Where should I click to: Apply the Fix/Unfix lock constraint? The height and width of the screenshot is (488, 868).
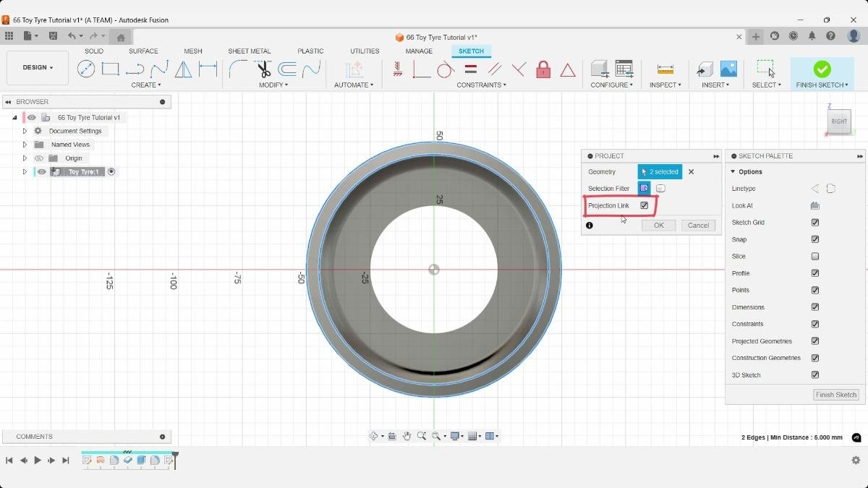pyautogui.click(x=543, y=69)
